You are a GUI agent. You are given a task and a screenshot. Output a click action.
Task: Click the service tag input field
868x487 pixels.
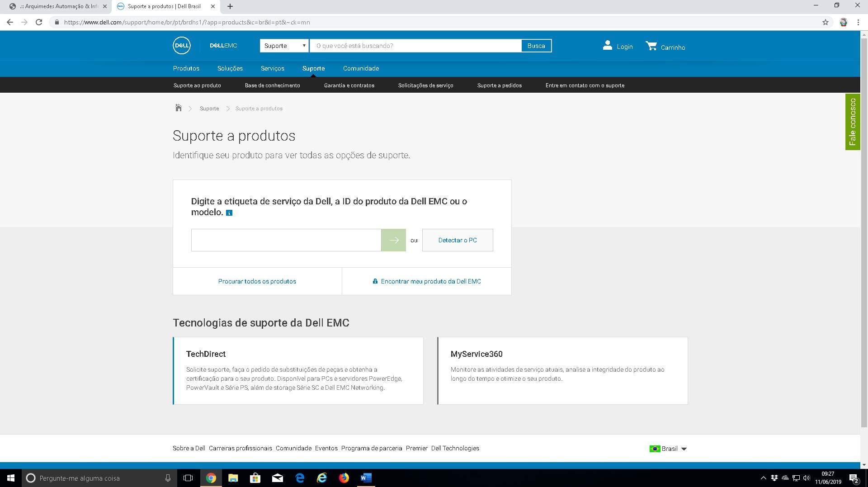286,240
